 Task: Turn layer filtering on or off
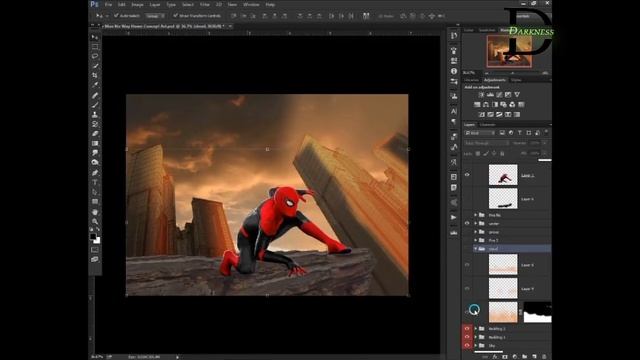pyautogui.click(x=546, y=132)
